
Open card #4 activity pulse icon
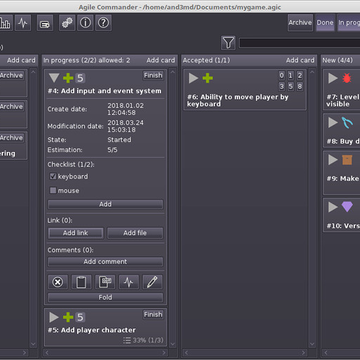[129, 283]
